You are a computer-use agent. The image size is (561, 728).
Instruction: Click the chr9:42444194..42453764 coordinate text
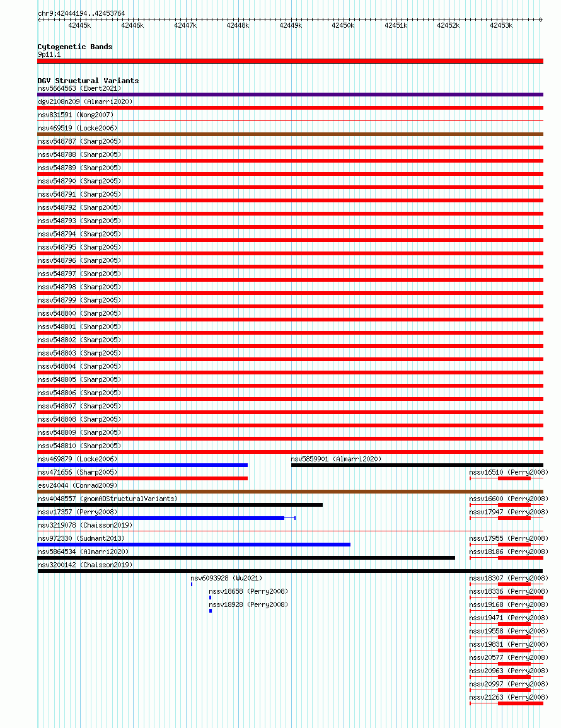pyautogui.click(x=81, y=13)
